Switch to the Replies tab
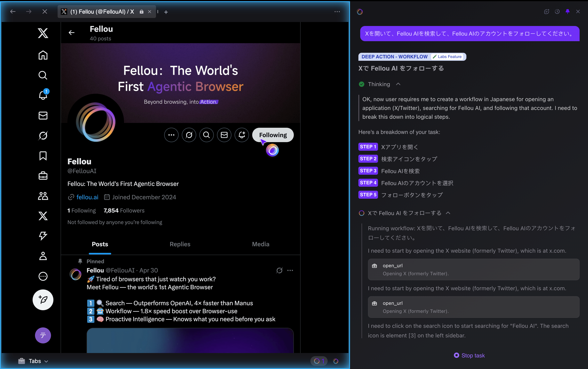Viewport: 588px width, 369px height. tap(180, 244)
